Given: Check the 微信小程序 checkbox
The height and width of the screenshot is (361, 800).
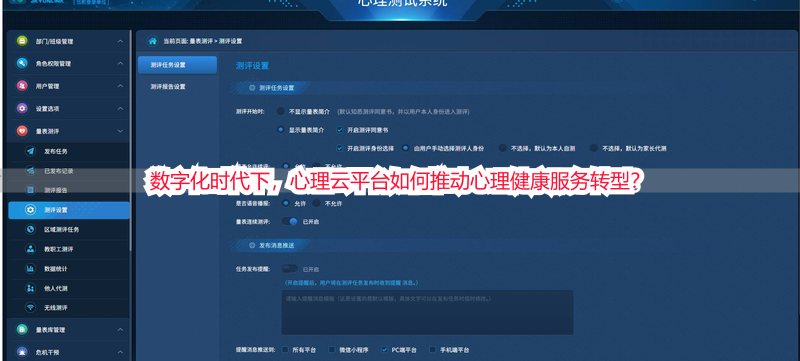Looking at the screenshot, I should (x=332, y=350).
